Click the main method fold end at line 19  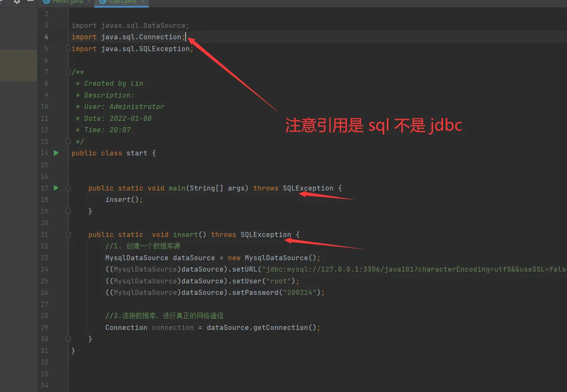click(x=68, y=211)
